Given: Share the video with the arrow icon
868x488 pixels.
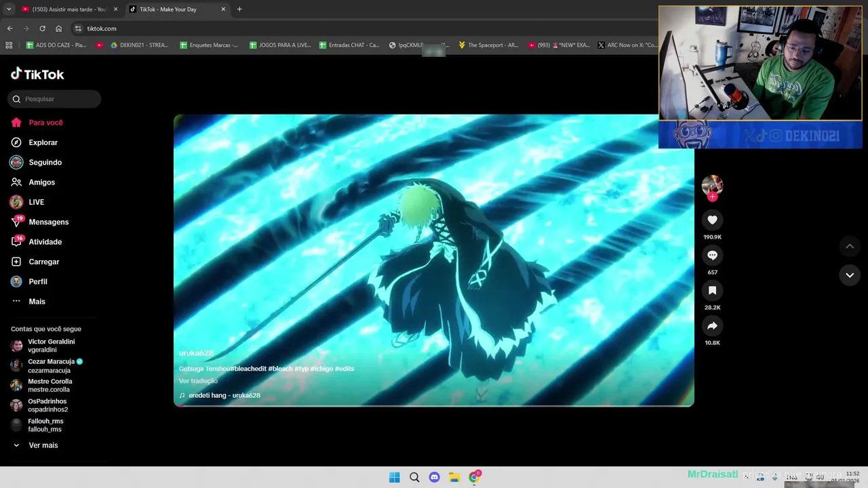Looking at the screenshot, I should 712,325.
